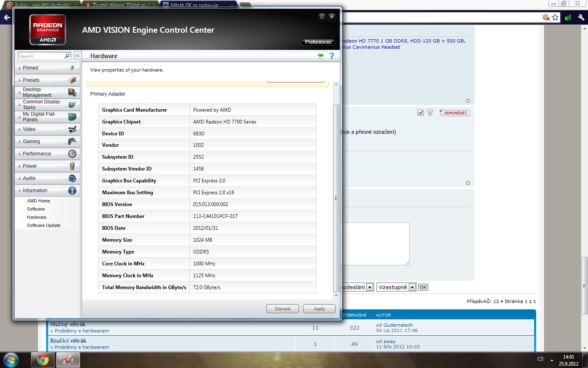
Task: Click the Apply button
Action: (319, 309)
